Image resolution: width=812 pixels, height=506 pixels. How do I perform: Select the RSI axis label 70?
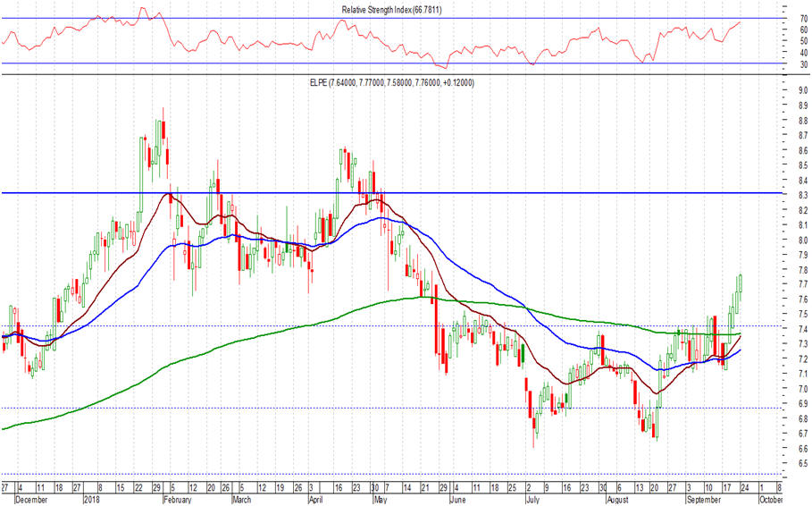[804, 18]
